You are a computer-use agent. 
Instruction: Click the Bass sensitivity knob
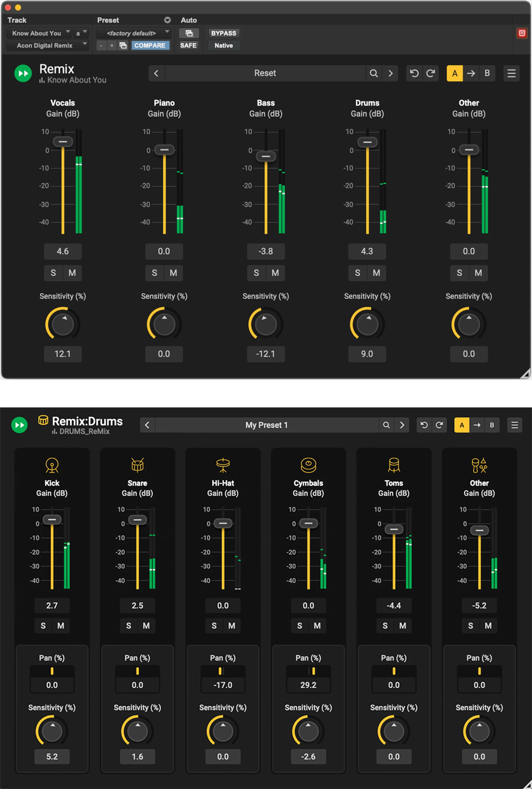pyautogui.click(x=266, y=324)
